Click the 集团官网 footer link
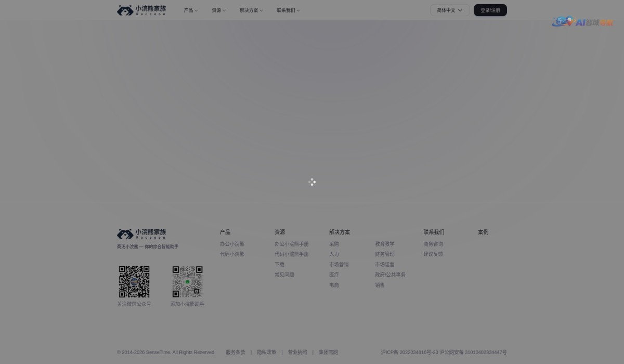624x364 pixels. [328, 352]
